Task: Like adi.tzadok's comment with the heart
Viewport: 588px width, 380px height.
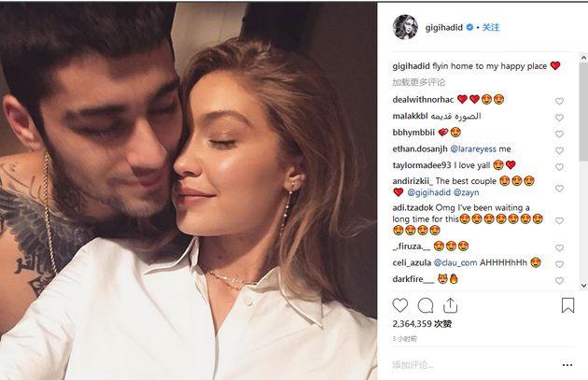Action: [559, 220]
